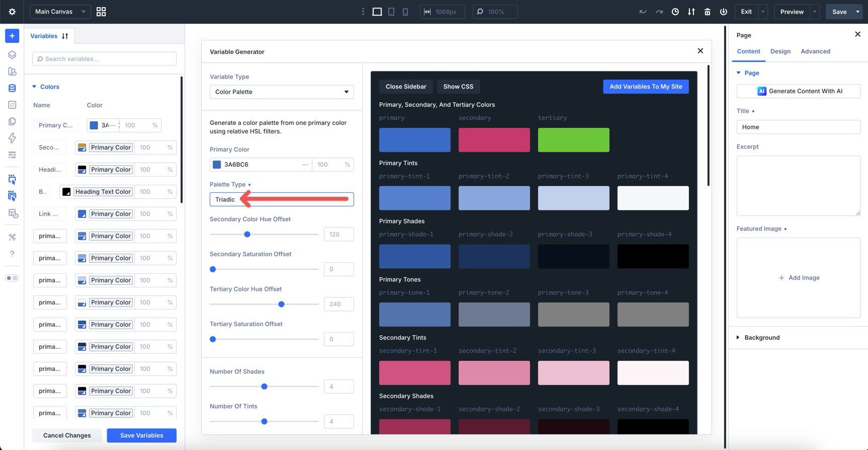Open the Main Canvas dropdown

pyautogui.click(x=60, y=12)
